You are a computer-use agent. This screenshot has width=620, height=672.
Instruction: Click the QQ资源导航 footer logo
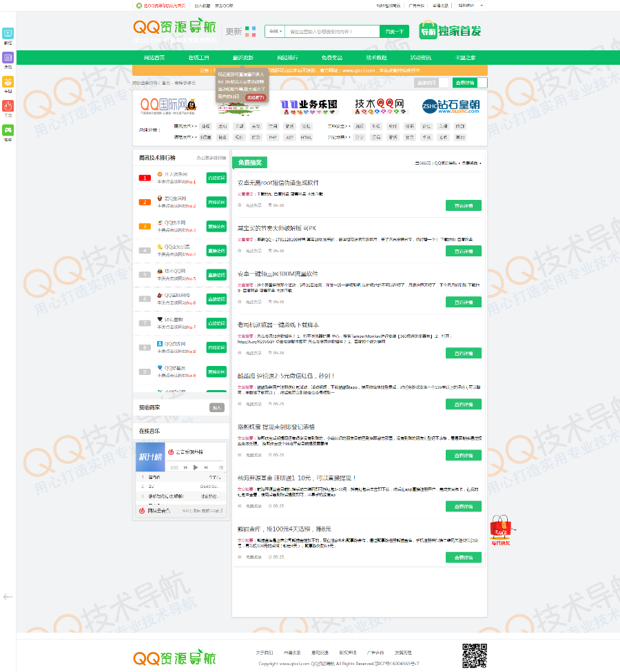tap(174, 658)
